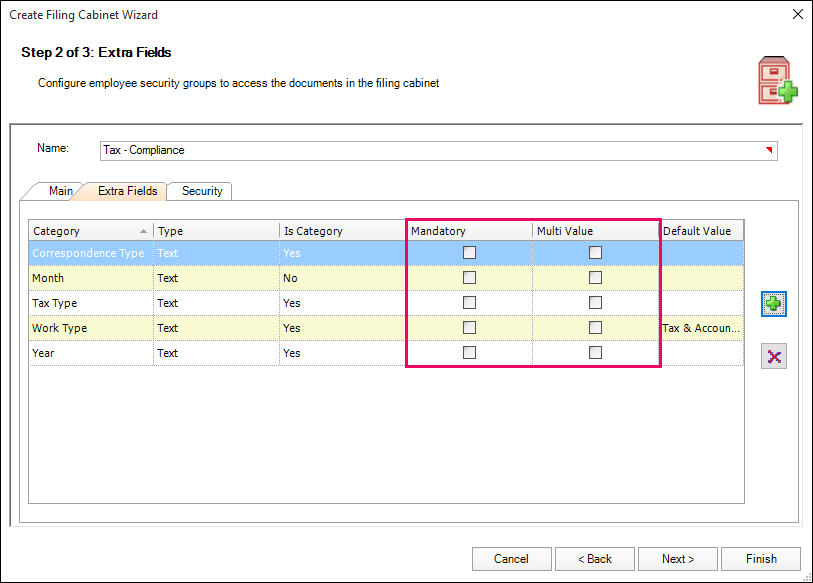Image resolution: width=813 pixels, height=583 pixels.
Task: Click the purple X remove field icon
Action: 773,356
